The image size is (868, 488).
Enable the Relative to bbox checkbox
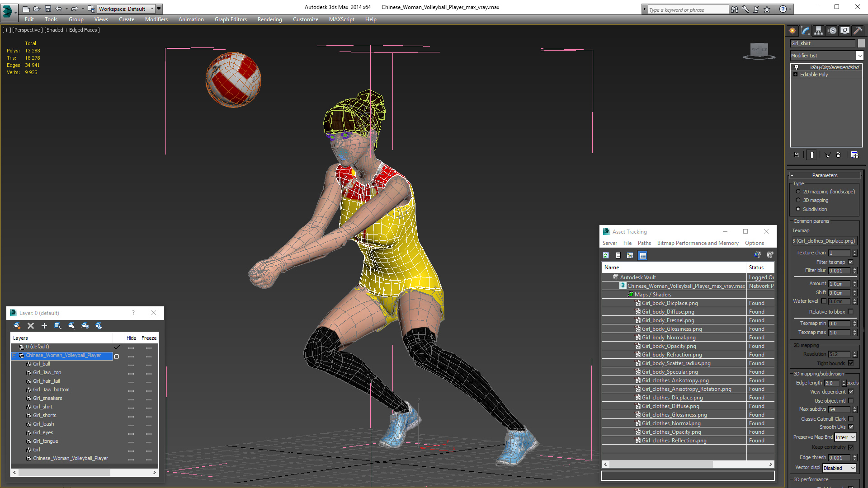tap(850, 312)
